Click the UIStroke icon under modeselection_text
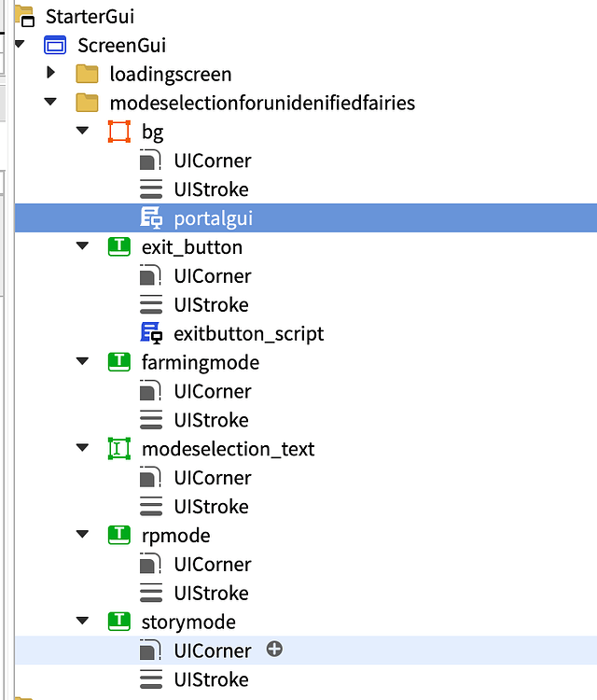This screenshot has width=597, height=700. [x=151, y=506]
